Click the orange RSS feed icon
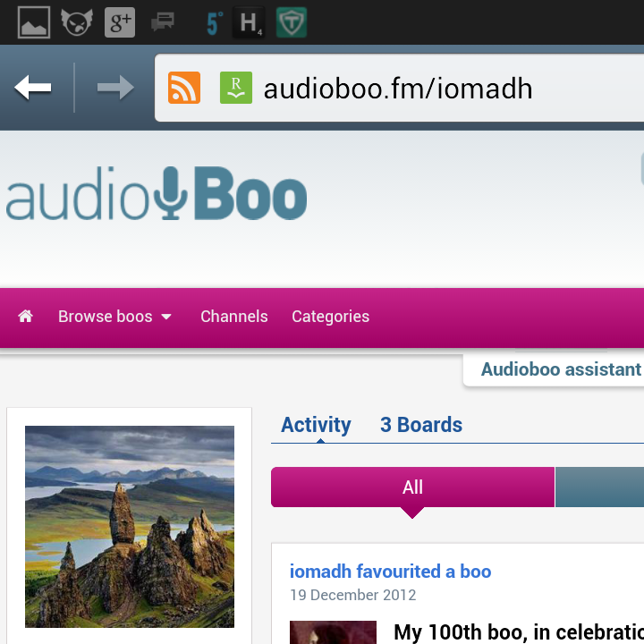Image resolution: width=644 pixels, height=644 pixels. point(184,89)
